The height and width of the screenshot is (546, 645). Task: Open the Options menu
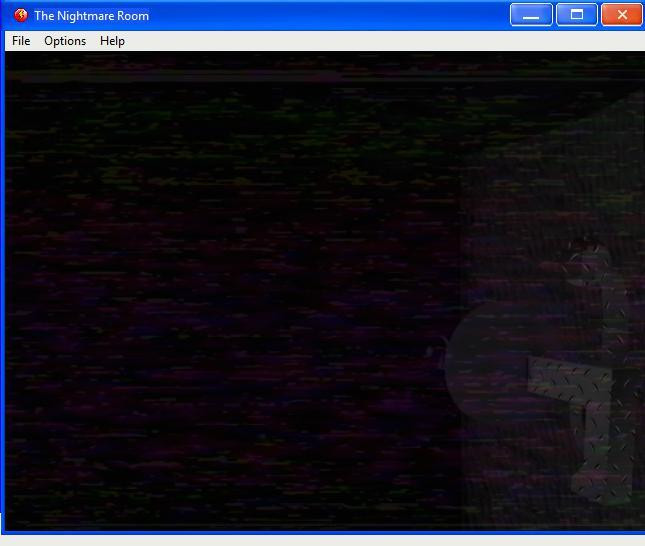[x=65, y=41]
